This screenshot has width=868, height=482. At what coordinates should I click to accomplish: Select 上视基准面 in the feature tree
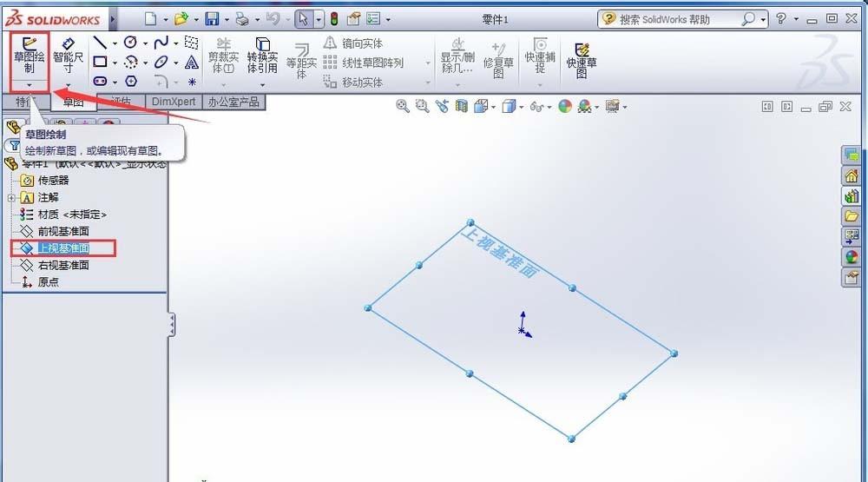63,248
